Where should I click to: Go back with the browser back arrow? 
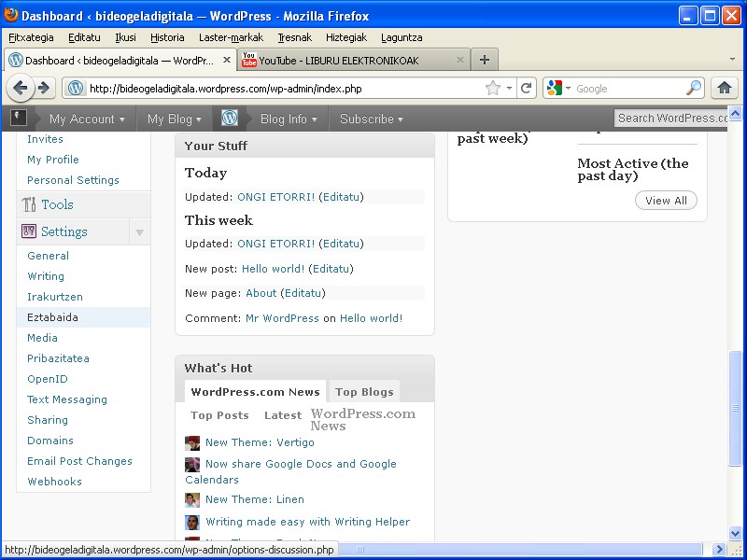click(21, 88)
